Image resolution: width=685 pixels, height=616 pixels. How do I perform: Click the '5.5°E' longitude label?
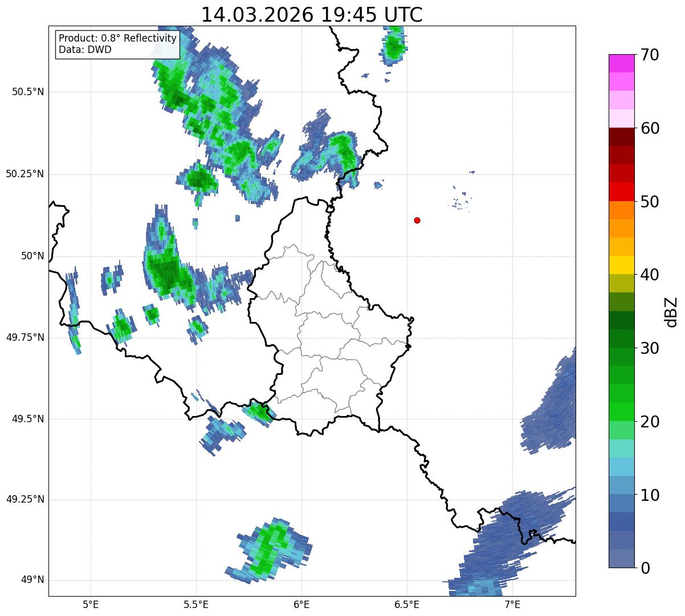[x=196, y=604]
